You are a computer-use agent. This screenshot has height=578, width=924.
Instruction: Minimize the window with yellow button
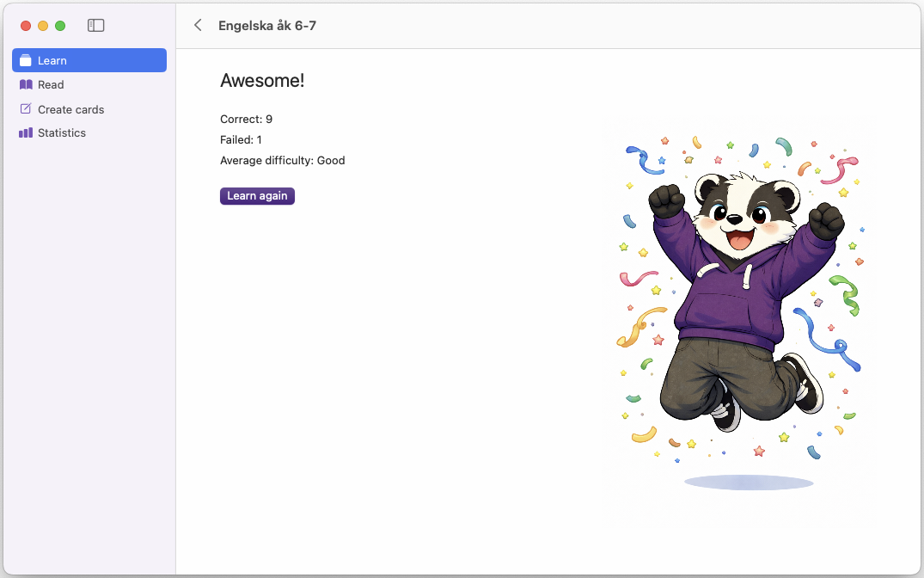coord(43,26)
